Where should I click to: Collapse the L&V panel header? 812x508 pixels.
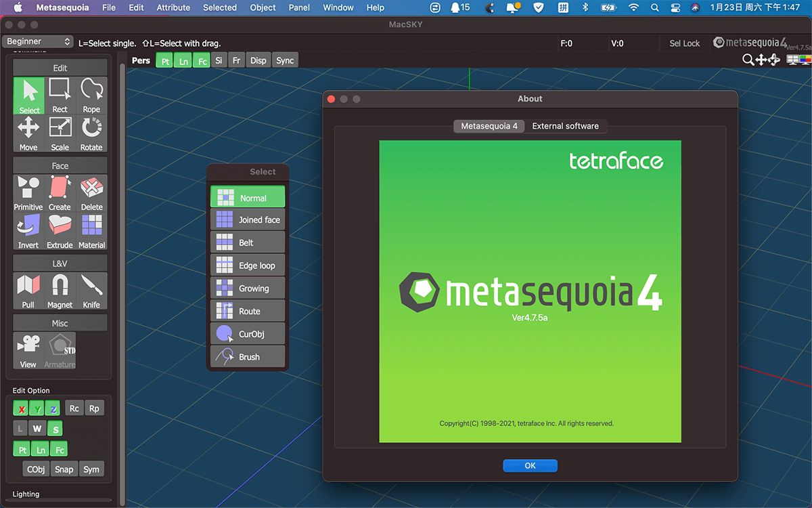[x=60, y=263]
